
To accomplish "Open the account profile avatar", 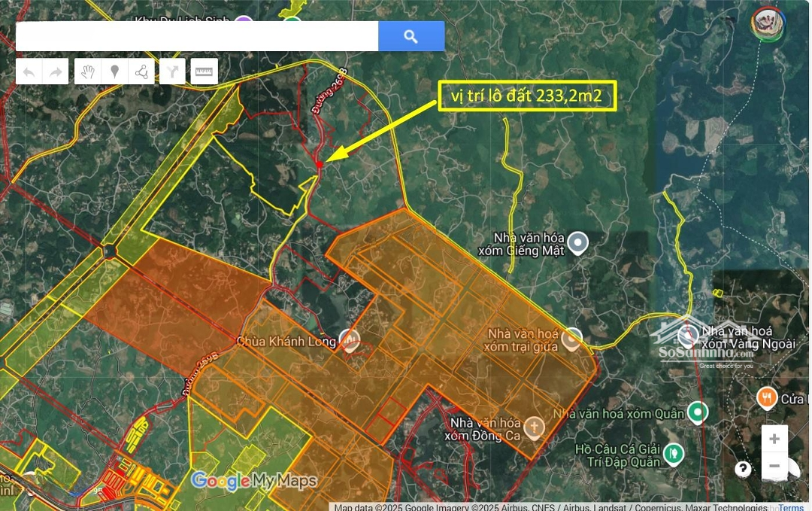I will 768,23.
